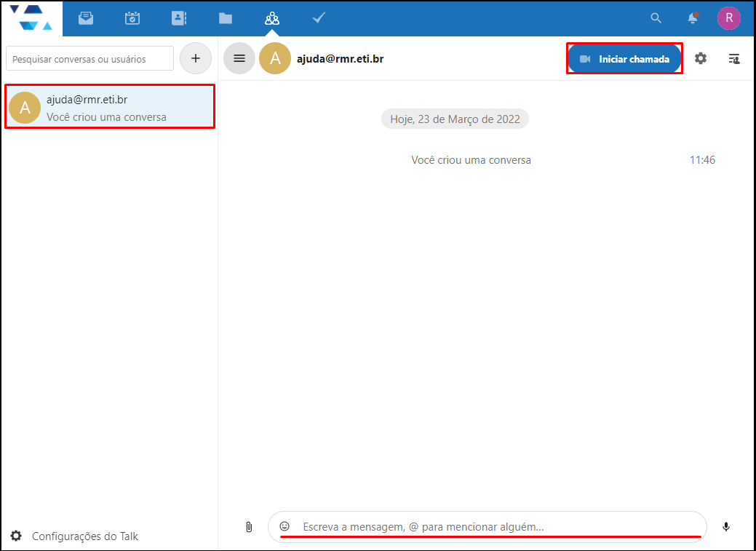Viewport: 756px width, 551px height.
Task: Open the Tasks checkmark icon
Action: coord(319,18)
